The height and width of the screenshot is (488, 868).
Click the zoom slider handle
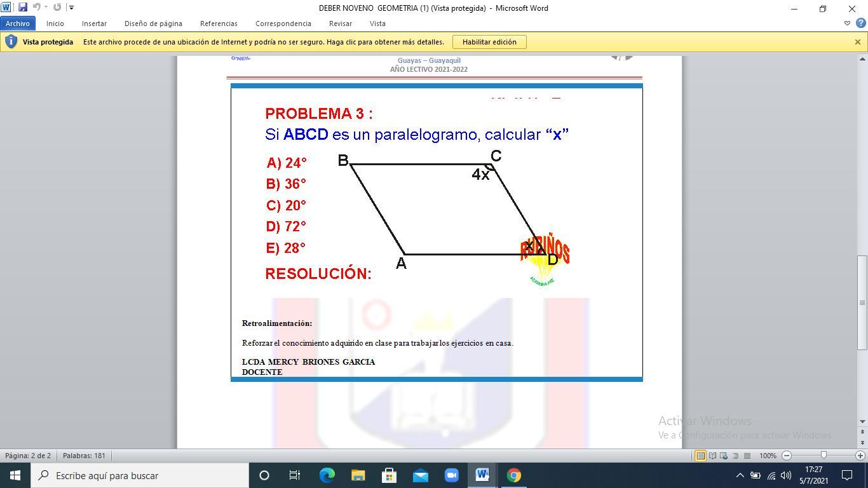coord(824,456)
